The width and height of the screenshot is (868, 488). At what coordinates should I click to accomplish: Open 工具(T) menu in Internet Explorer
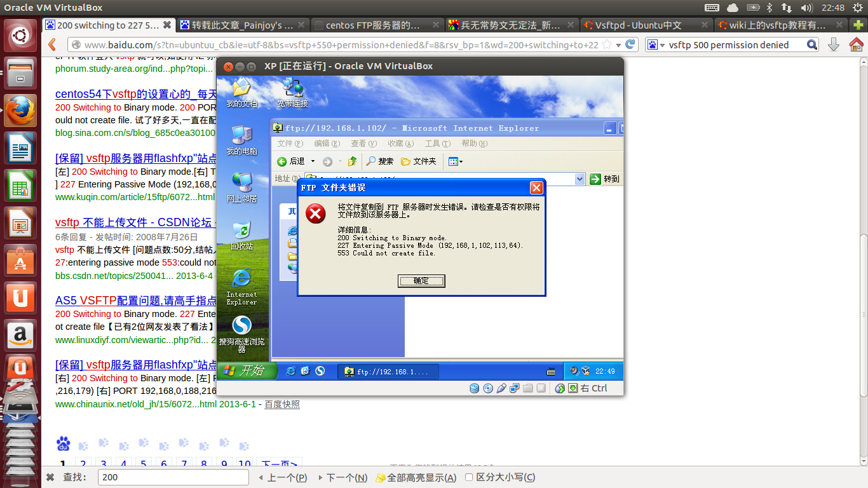(437, 144)
